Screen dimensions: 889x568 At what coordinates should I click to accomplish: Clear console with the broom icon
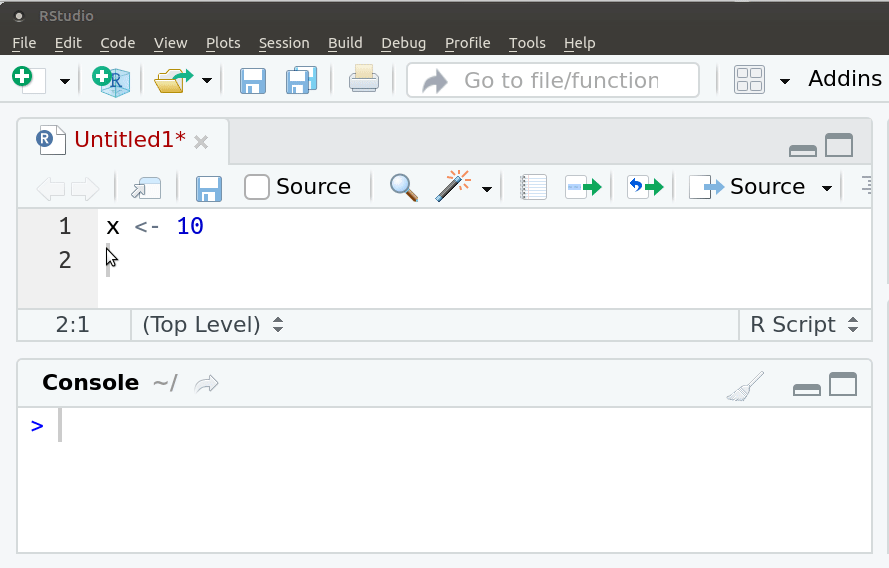745,386
